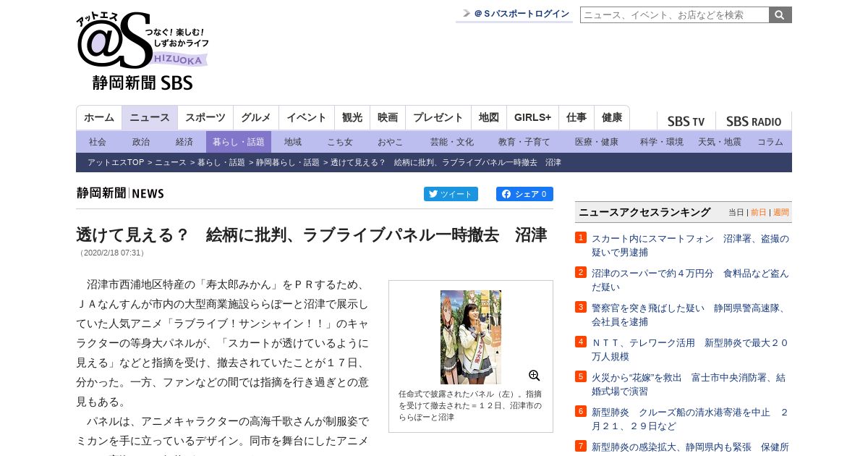
Task: Click the article date (2020/2/18 07:31)
Action: click(112, 253)
